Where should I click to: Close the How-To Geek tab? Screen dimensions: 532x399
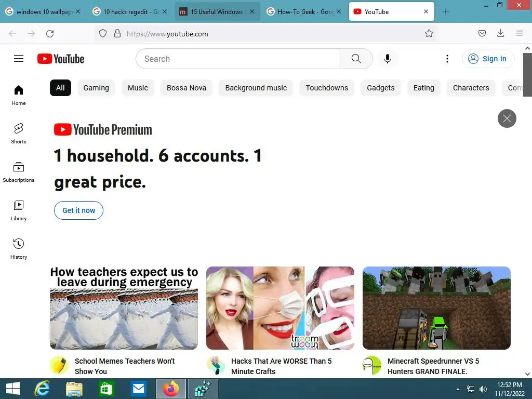pyautogui.click(x=339, y=11)
